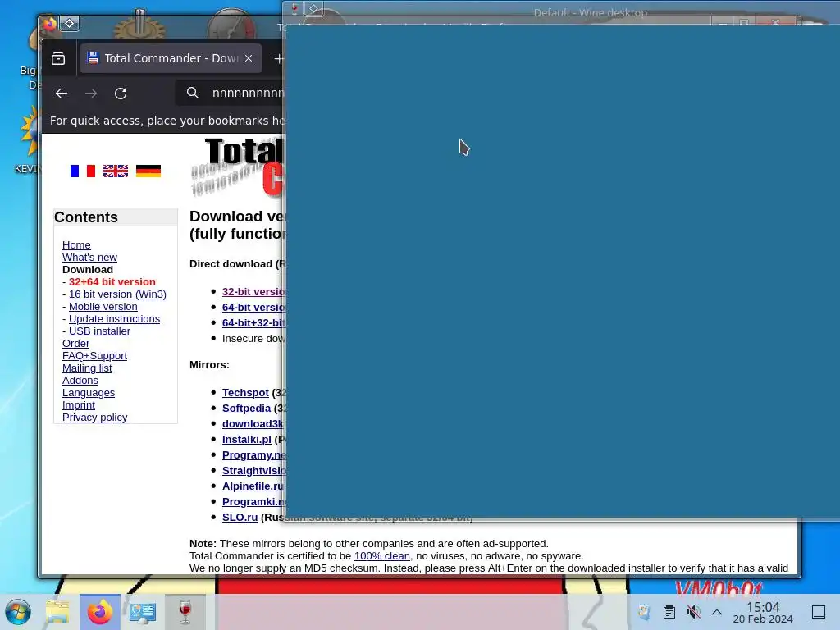Select the Total Commander - Download tab
The image size is (840, 630).
[171, 58]
